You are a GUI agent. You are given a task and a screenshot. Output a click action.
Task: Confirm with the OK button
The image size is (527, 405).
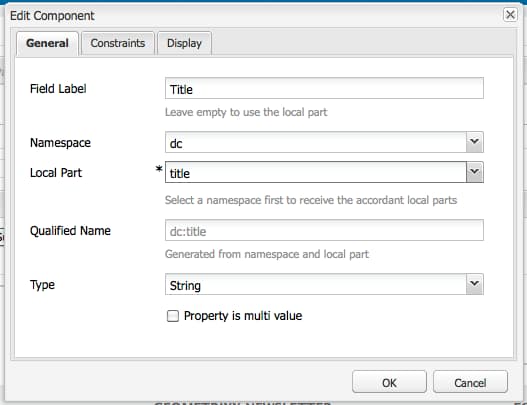click(x=389, y=382)
